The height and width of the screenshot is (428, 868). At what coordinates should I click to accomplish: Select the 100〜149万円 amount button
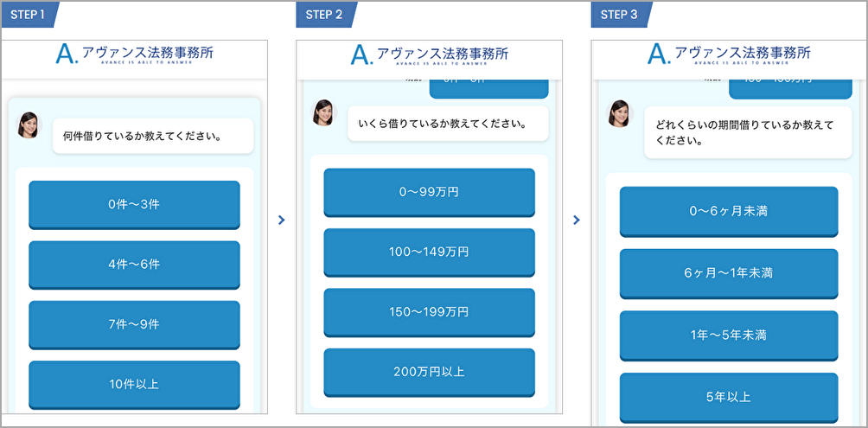click(x=429, y=252)
